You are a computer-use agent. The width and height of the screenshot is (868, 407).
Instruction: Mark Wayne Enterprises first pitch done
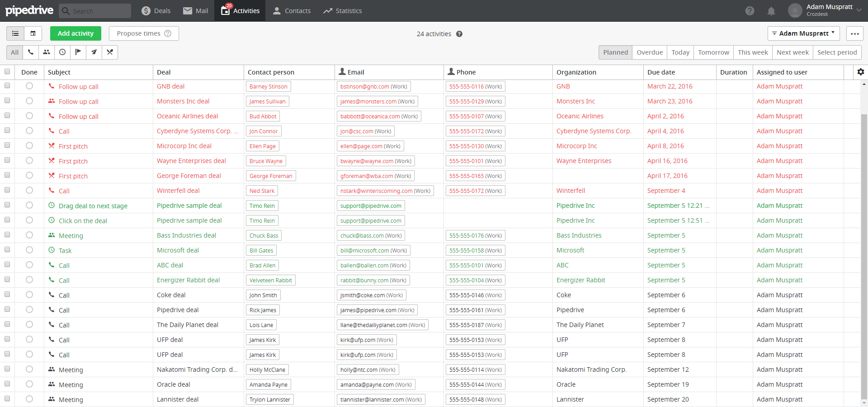(29, 161)
